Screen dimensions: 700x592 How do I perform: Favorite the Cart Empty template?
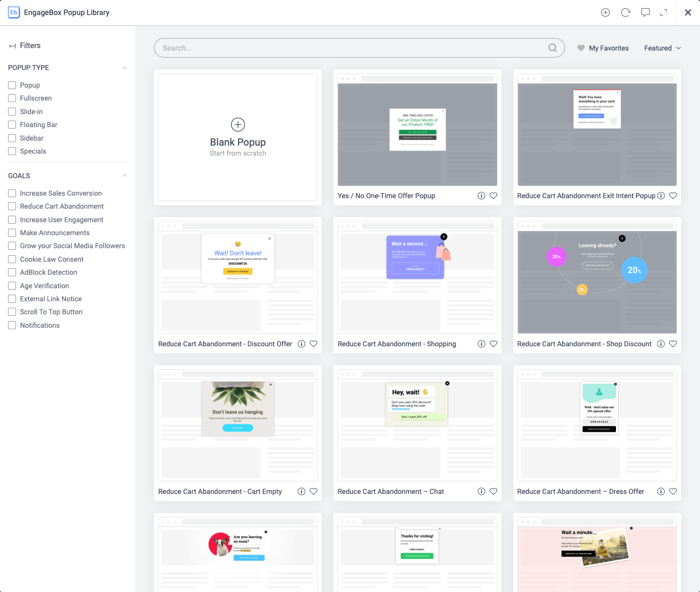[x=313, y=491]
